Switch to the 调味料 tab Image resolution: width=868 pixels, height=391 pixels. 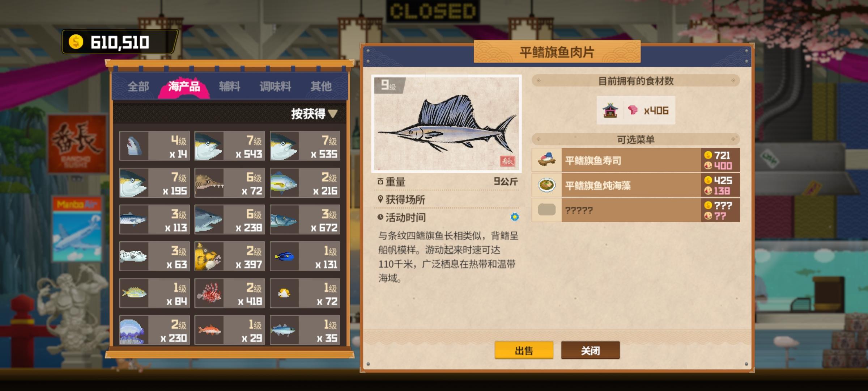point(275,86)
